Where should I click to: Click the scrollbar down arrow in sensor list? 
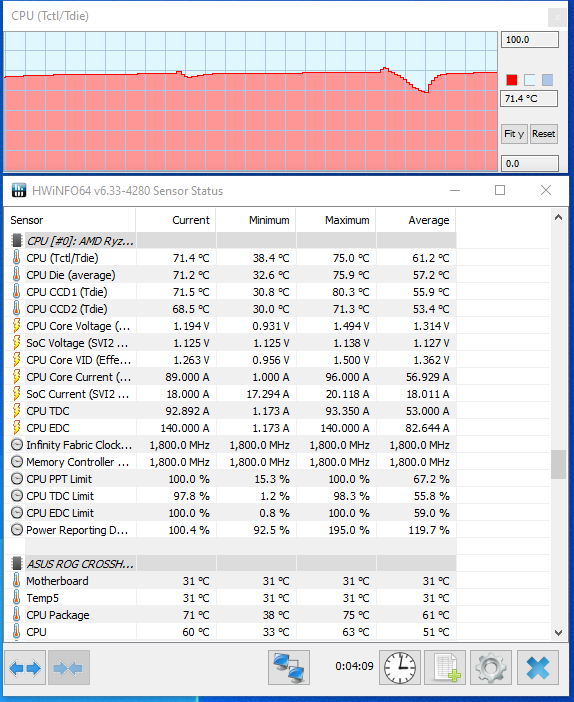tap(558, 633)
